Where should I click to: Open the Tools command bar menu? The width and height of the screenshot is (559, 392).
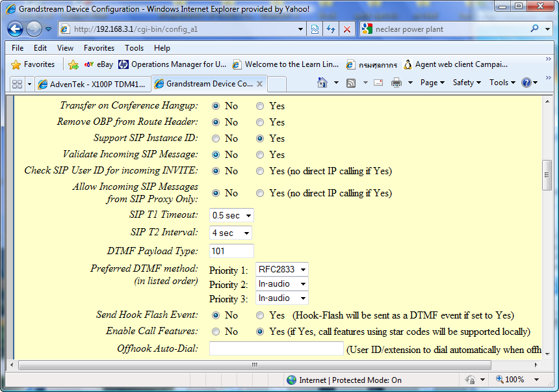(x=502, y=83)
